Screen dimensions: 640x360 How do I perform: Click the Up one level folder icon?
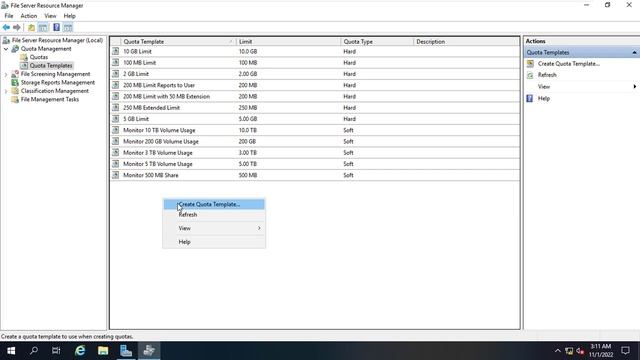[x=31, y=27]
